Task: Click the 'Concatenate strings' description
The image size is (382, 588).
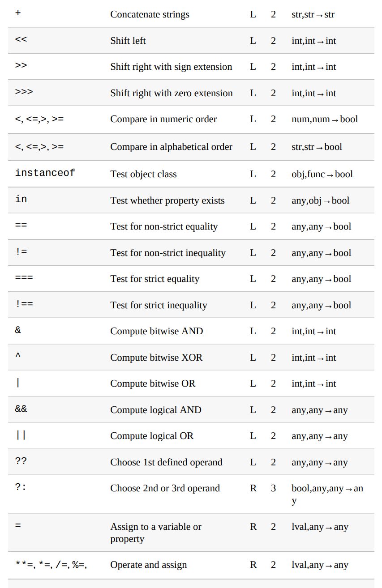Action: click(x=150, y=14)
